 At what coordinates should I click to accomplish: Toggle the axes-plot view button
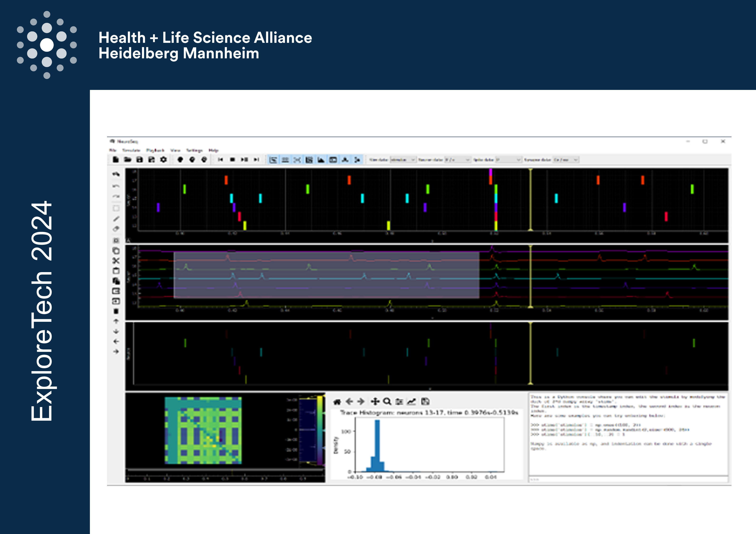273,160
